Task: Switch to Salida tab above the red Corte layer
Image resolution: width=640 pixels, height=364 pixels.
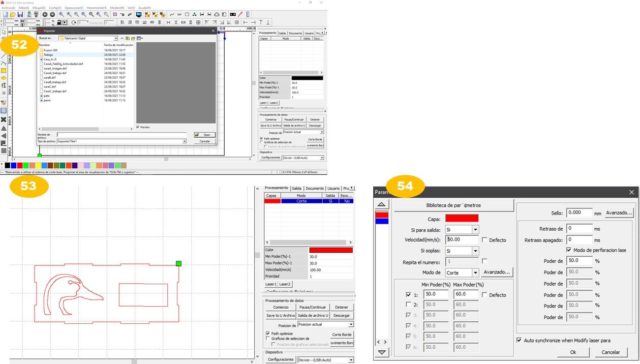Action: 296,188
